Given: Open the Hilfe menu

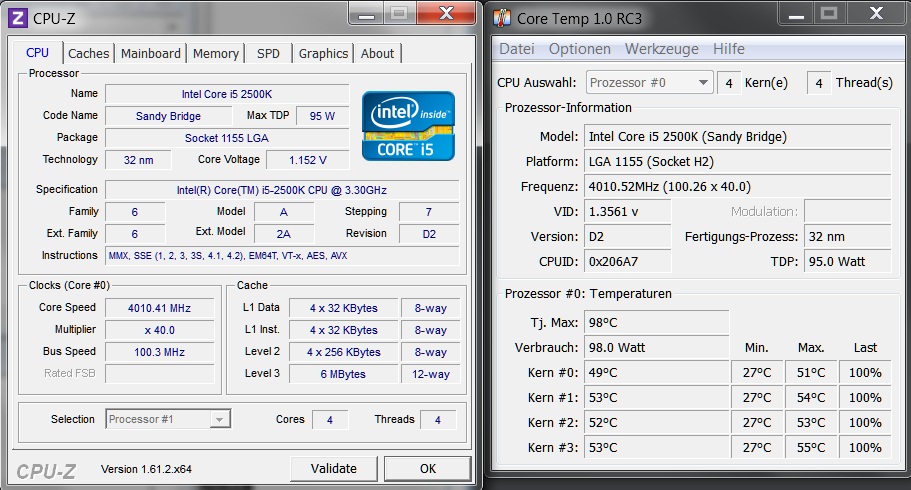Looking at the screenshot, I should (729, 49).
